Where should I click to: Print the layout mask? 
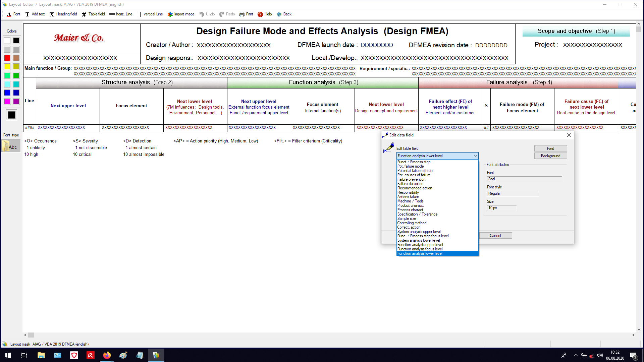[x=246, y=14]
